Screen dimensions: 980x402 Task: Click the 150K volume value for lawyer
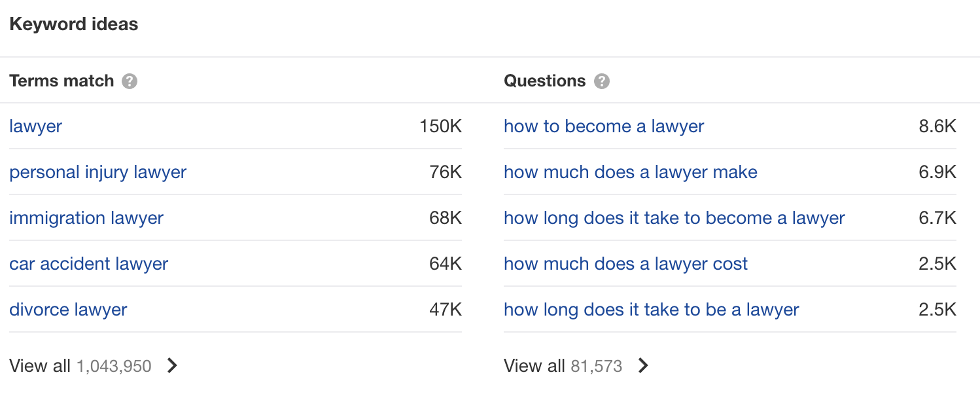coord(442,126)
